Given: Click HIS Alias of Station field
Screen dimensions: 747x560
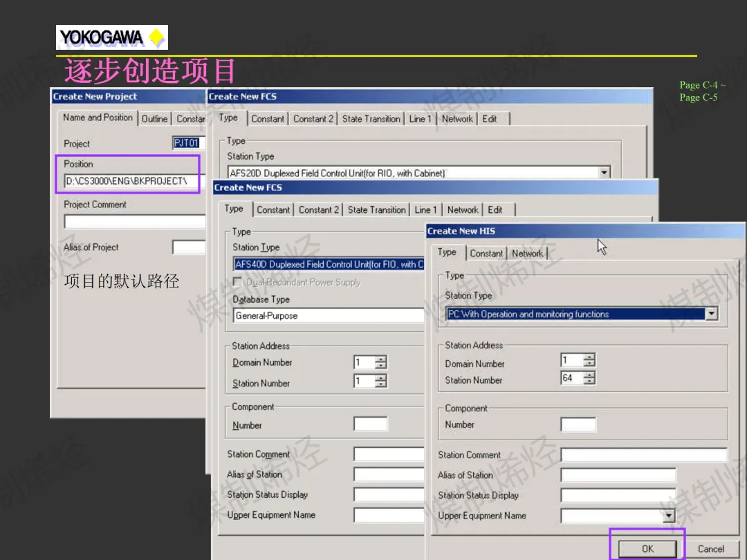Looking at the screenshot, I should (618, 475).
